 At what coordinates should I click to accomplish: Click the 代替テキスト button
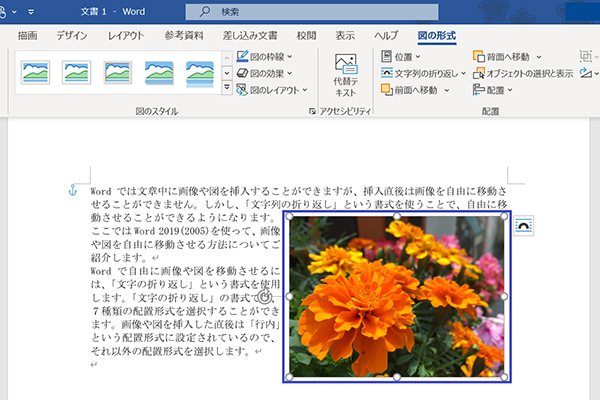346,75
